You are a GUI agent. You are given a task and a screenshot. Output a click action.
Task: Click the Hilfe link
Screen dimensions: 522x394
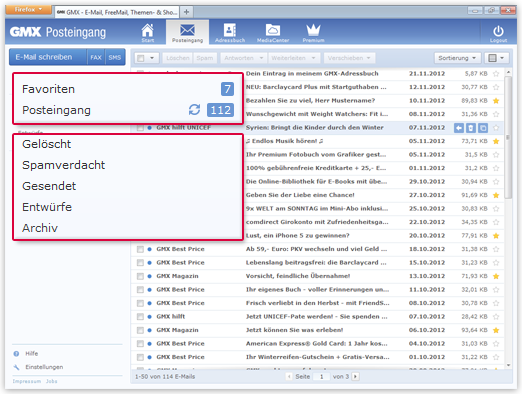coord(32,353)
